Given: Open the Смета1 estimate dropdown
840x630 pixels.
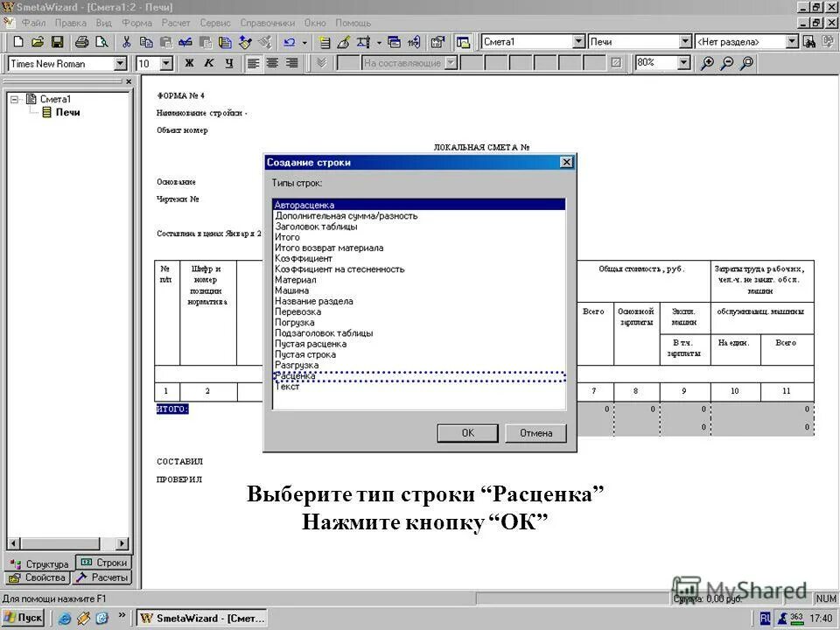Looking at the screenshot, I should click(x=578, y=42).
